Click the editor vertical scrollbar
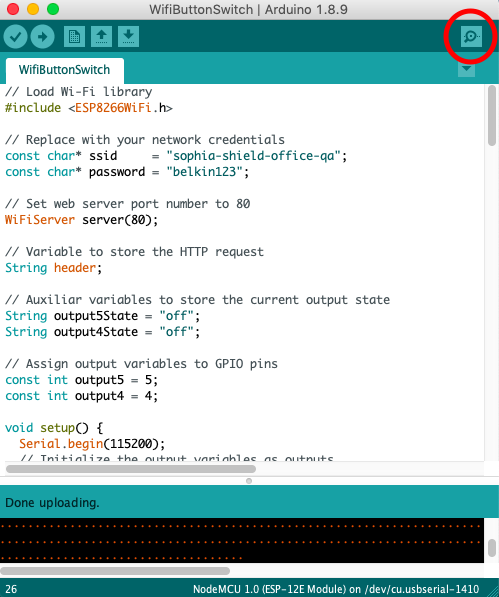The width and height of the screenshot is (499, 597). 492,115
